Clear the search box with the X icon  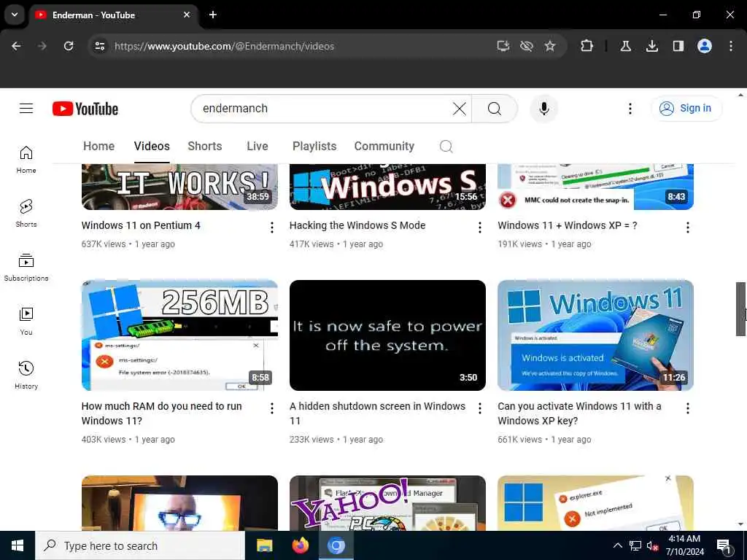(460, 109)
